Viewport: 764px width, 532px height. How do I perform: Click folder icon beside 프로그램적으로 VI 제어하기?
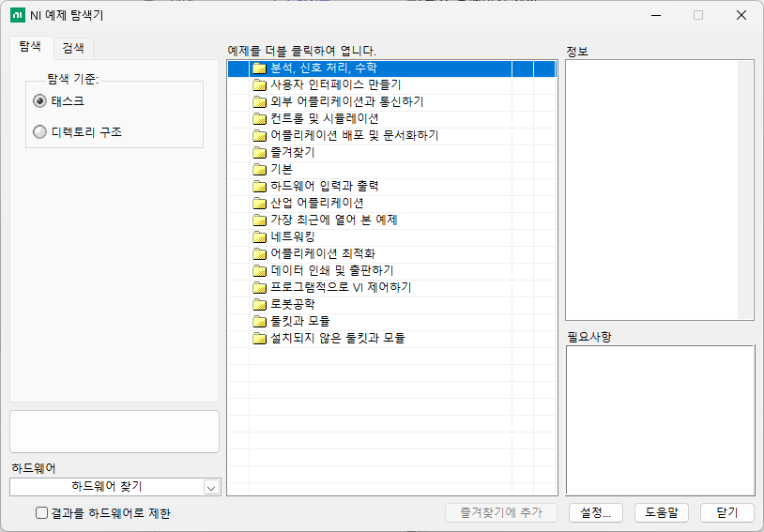tap(259, 287)
